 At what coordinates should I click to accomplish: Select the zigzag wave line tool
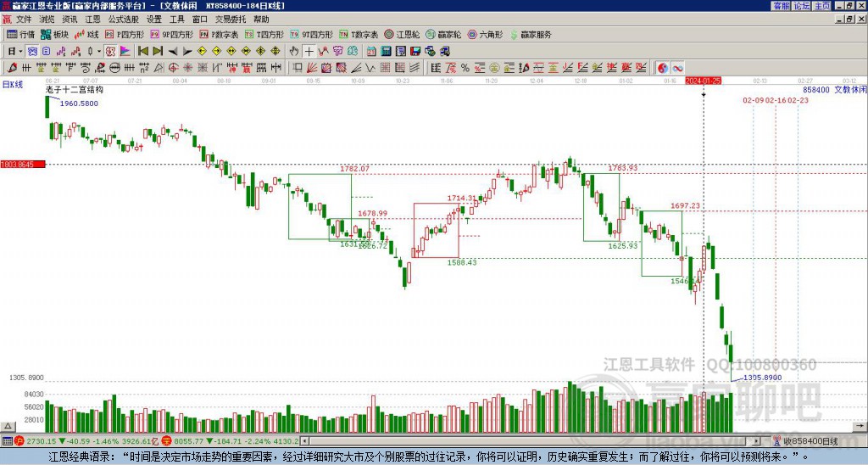pos(370,68)
